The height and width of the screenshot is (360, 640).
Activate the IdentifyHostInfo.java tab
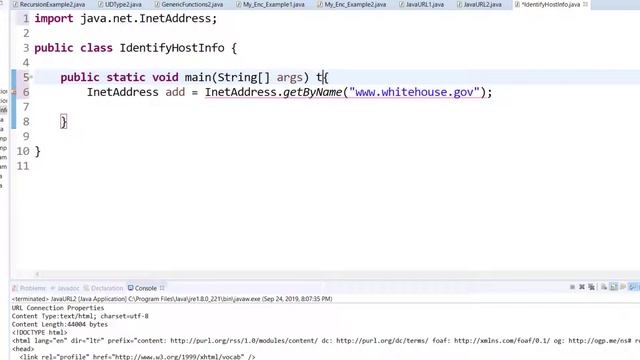coord(547,4)
